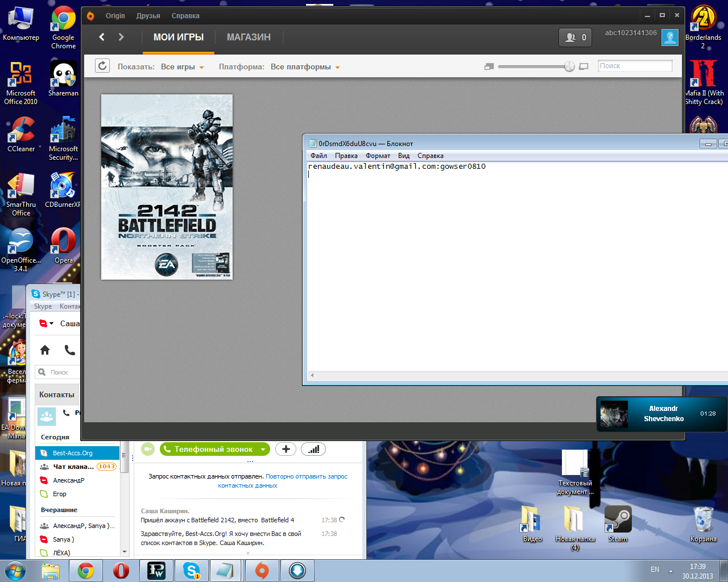Click the EN language indicator in tray

tap(655, 569)
